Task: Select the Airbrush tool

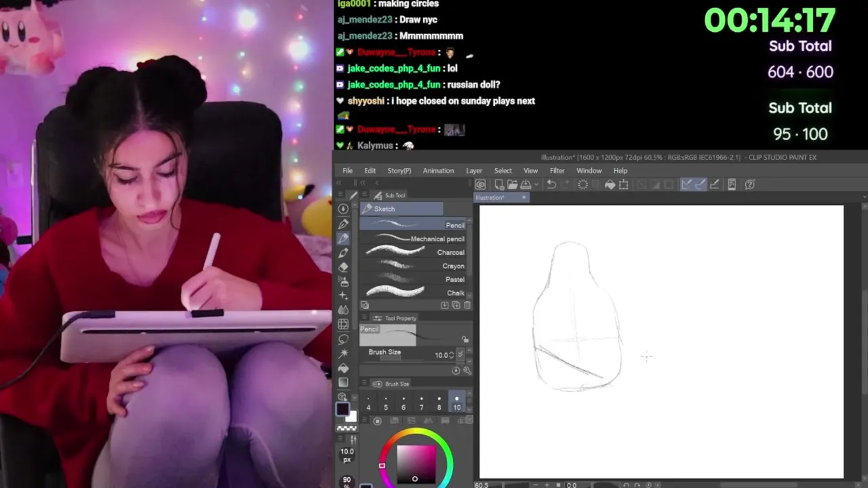Action: point(343,281)
